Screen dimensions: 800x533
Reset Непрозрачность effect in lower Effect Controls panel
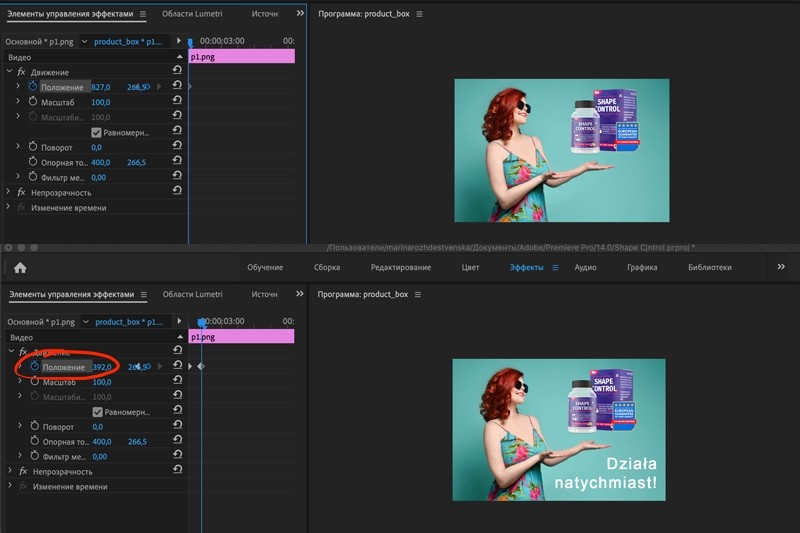click(x=178, y=469)
